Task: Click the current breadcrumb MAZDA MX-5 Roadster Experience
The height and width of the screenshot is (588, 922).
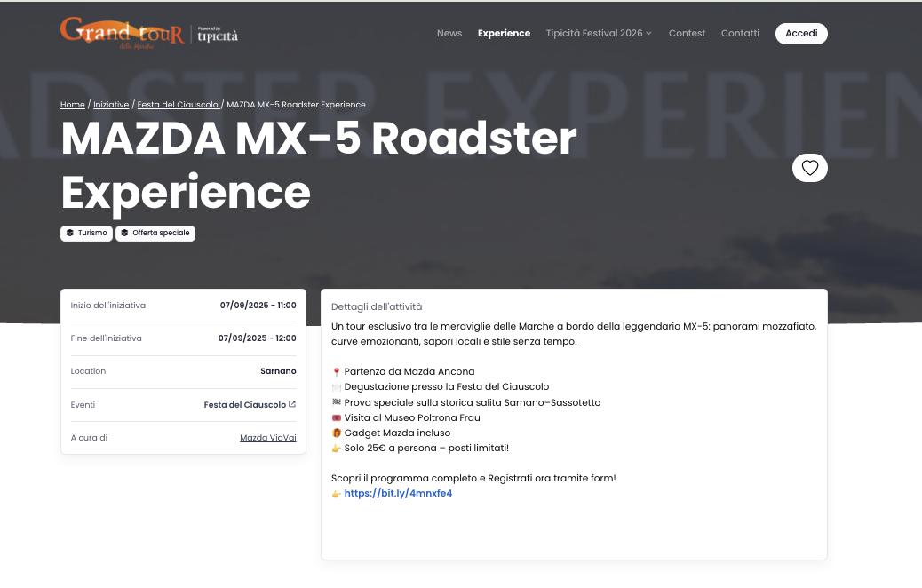Action: [297, 105]
